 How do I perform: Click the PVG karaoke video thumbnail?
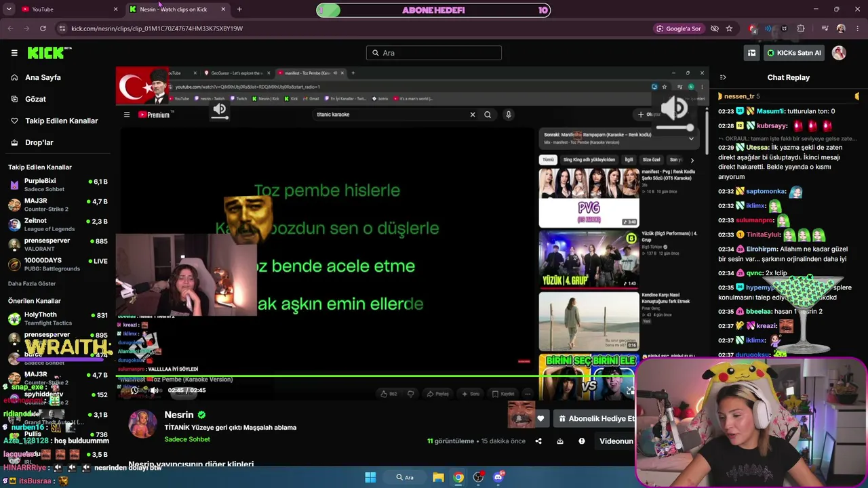tap(589, 197)
